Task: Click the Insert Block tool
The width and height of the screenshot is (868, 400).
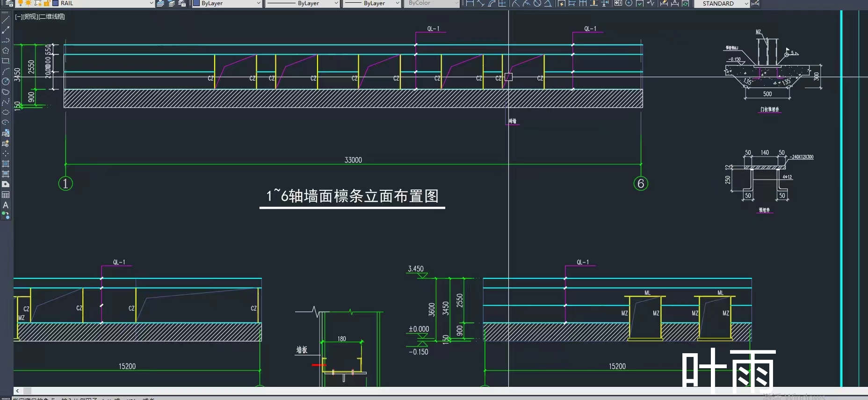Action: point(6,133)
